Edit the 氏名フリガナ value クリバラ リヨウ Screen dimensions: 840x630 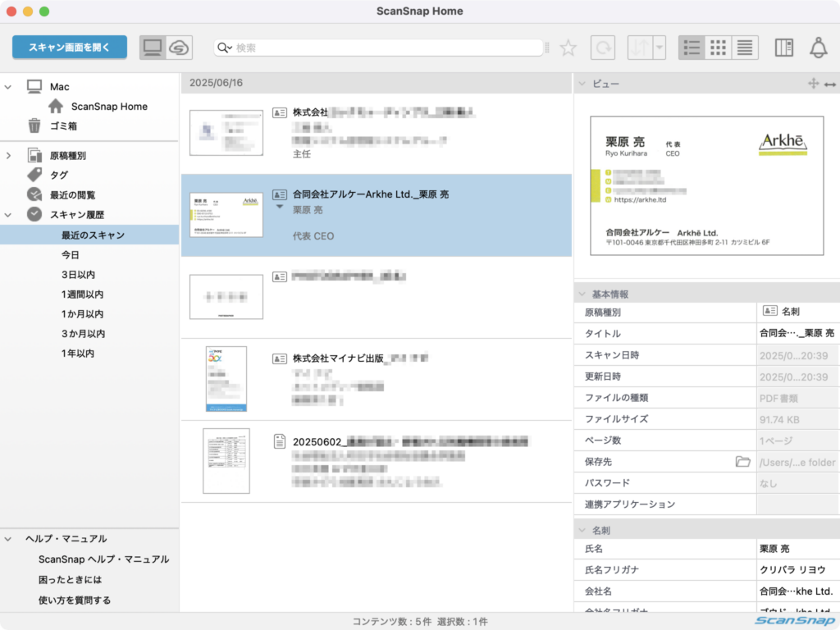click(x=798, y=570)
